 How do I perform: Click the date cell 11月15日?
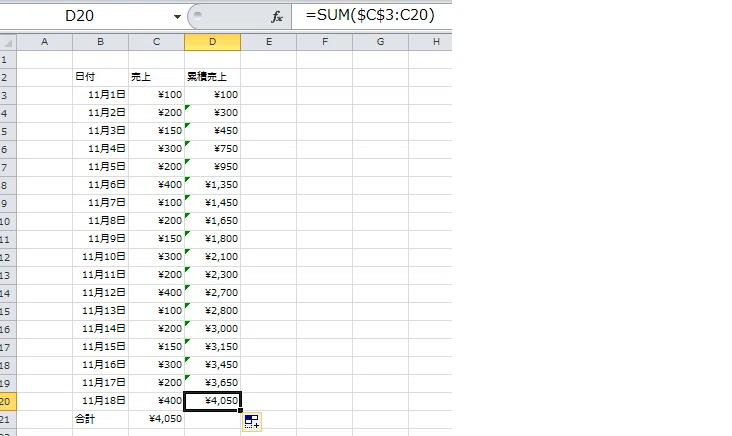[100, 347]
